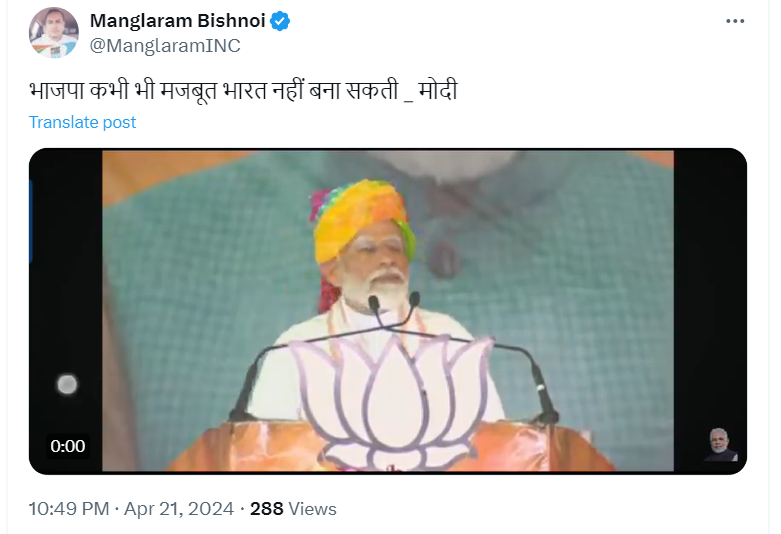Click the Translate post link

(x=82, y=122)
